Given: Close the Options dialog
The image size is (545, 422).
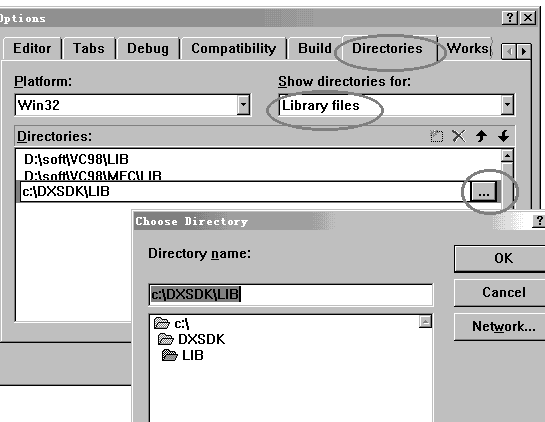Looking at the screenshot, I should tap(528, 17).
